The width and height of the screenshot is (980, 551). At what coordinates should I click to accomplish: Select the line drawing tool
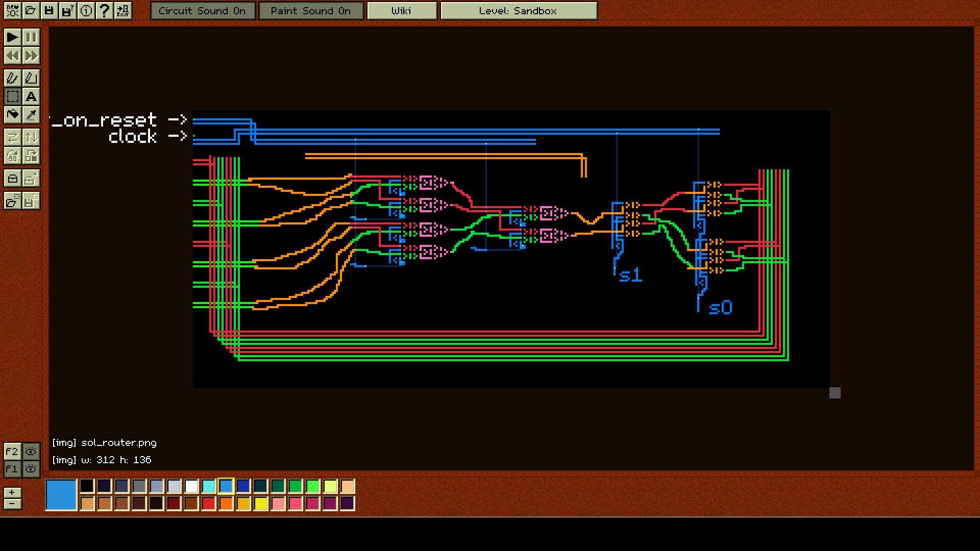click(x=31, y=79)
